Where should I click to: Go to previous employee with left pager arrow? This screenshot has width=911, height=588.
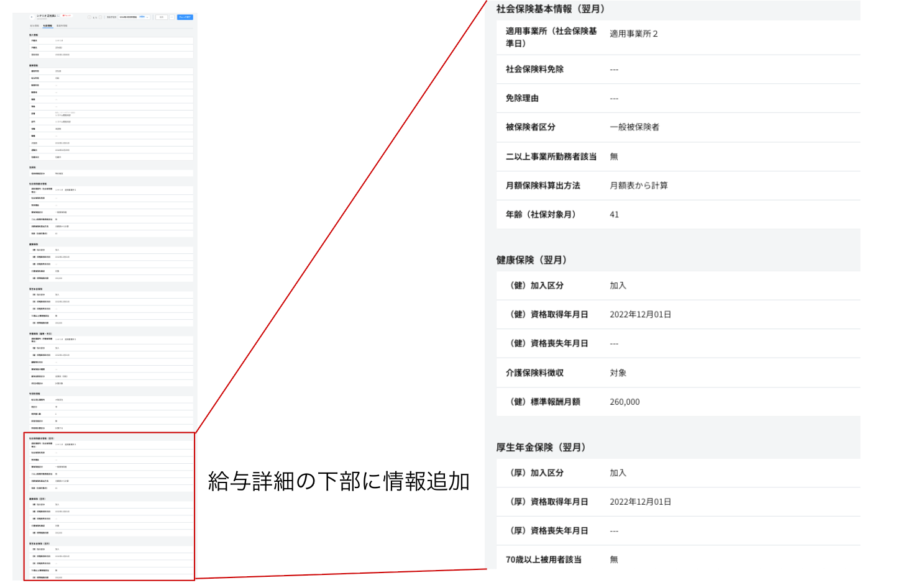click(89, 17)
